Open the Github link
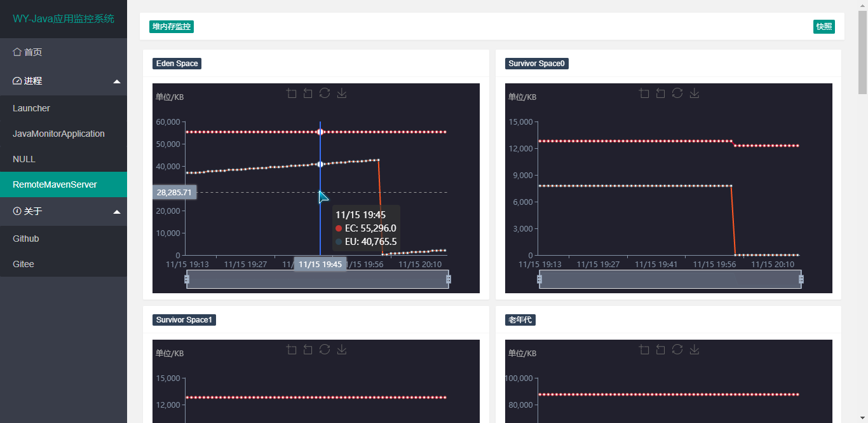 tap(64, 239)
